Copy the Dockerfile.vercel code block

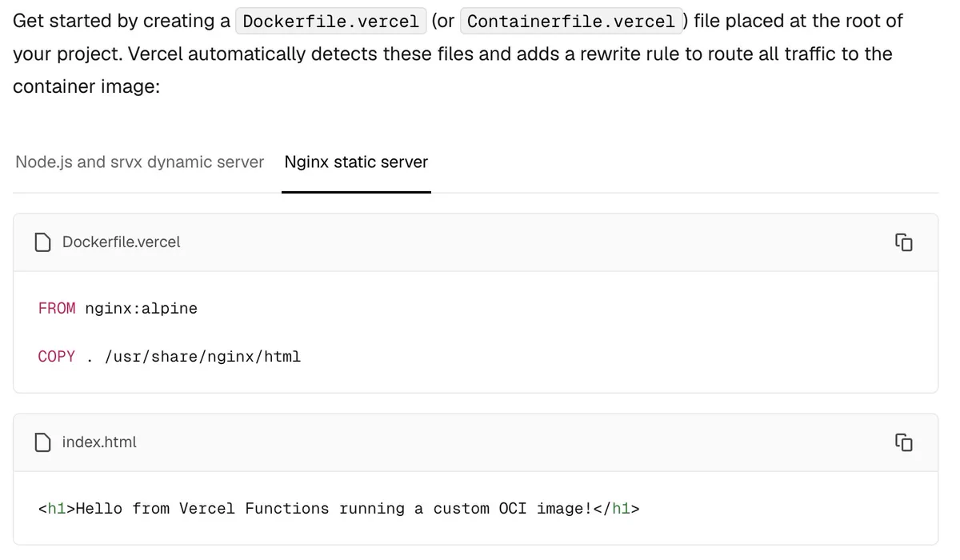coord(903,242)
